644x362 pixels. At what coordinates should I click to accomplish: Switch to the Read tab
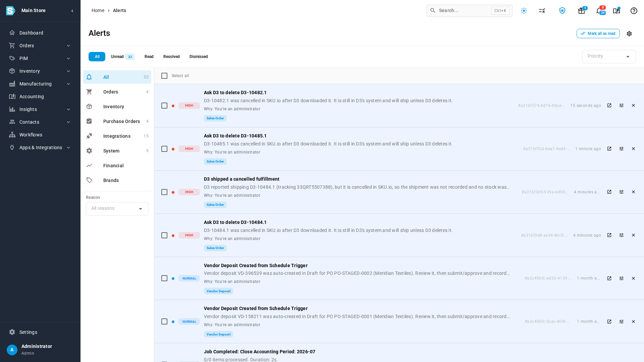pyautogui.click(x=149, y=57)
